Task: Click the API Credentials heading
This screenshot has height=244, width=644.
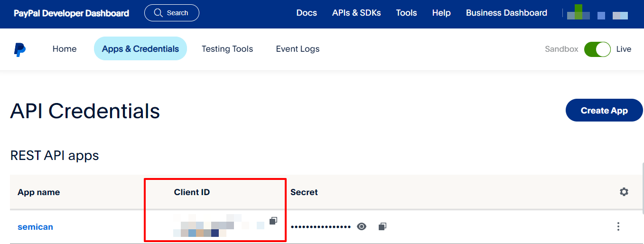Action: 85,111
